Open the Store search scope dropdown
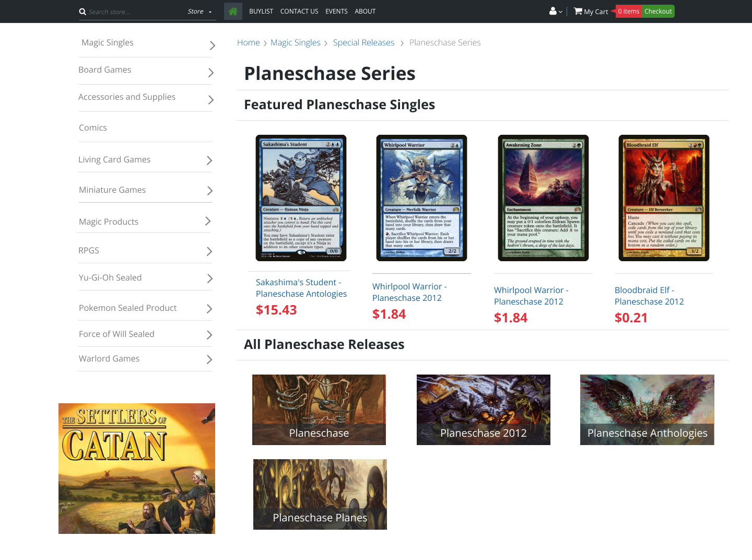 coord(200,11)
